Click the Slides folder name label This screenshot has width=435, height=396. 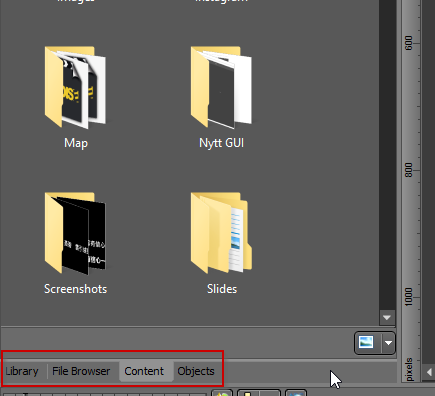(x=222, y=289)
